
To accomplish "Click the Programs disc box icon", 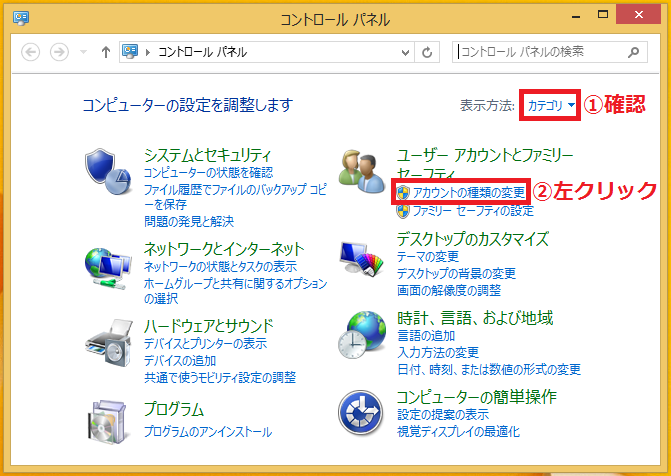I will tap(107, 422).
